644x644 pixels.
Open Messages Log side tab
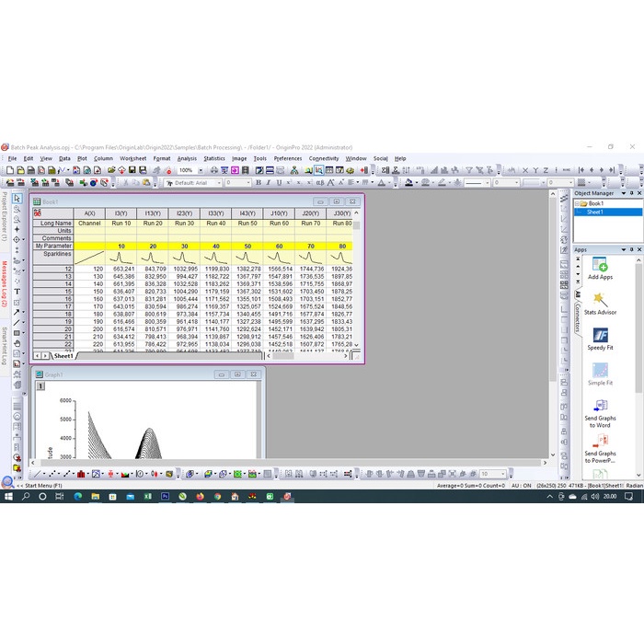[4, 283]
